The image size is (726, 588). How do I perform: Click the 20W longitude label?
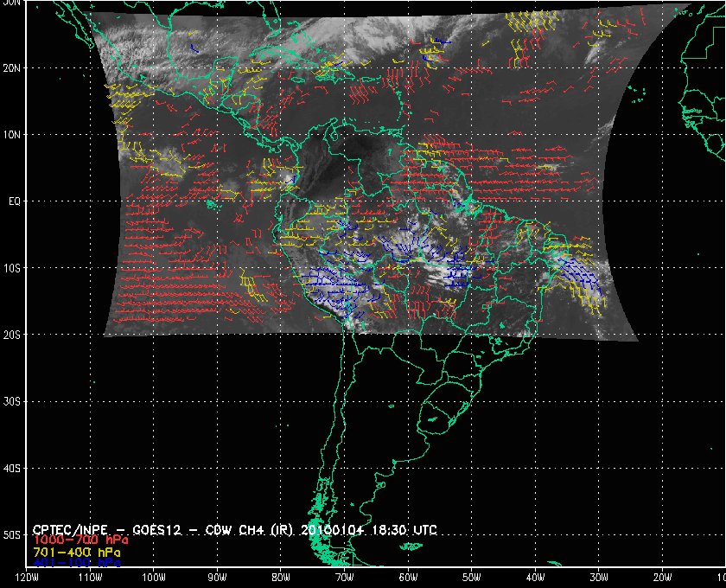[662, 578]
